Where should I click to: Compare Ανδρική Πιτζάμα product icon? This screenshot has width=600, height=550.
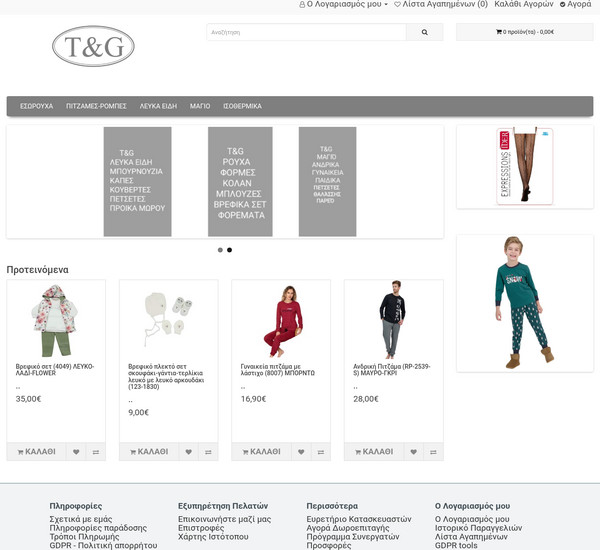[x=433, y=452]
